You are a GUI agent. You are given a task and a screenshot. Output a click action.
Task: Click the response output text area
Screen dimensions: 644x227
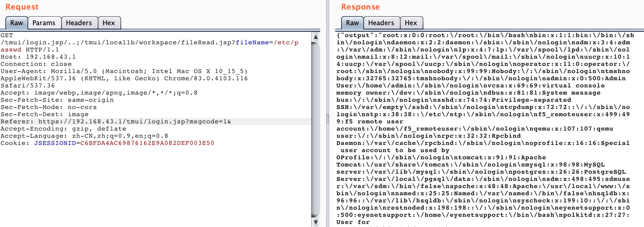click(489, 129)
